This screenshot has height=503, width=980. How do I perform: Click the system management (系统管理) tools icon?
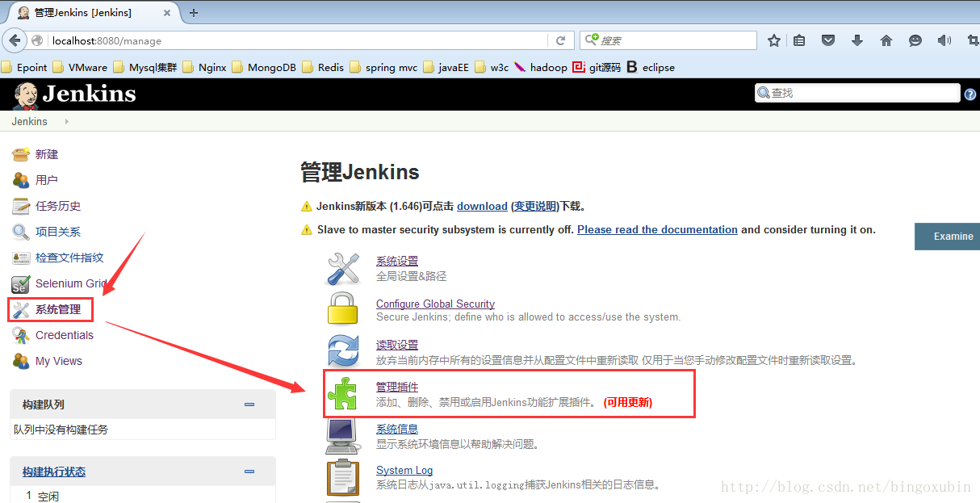(x=21, y=309)
